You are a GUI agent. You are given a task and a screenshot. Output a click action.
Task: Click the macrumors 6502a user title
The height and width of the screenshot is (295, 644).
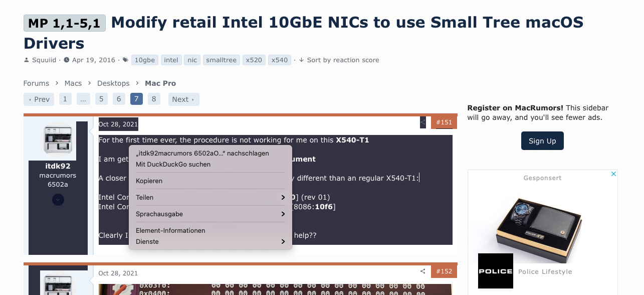[x=58, y=180]
